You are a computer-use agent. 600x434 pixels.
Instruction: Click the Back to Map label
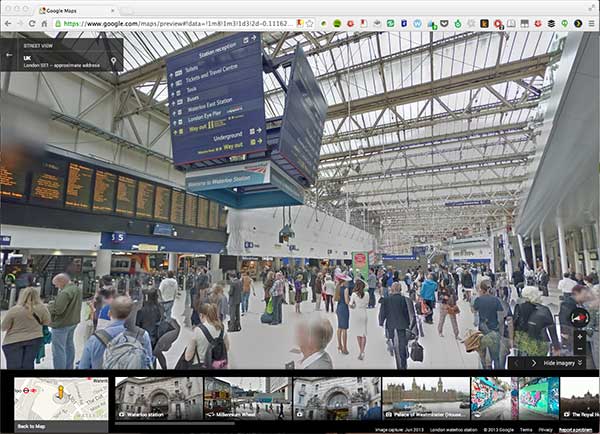tap(31, 426)
